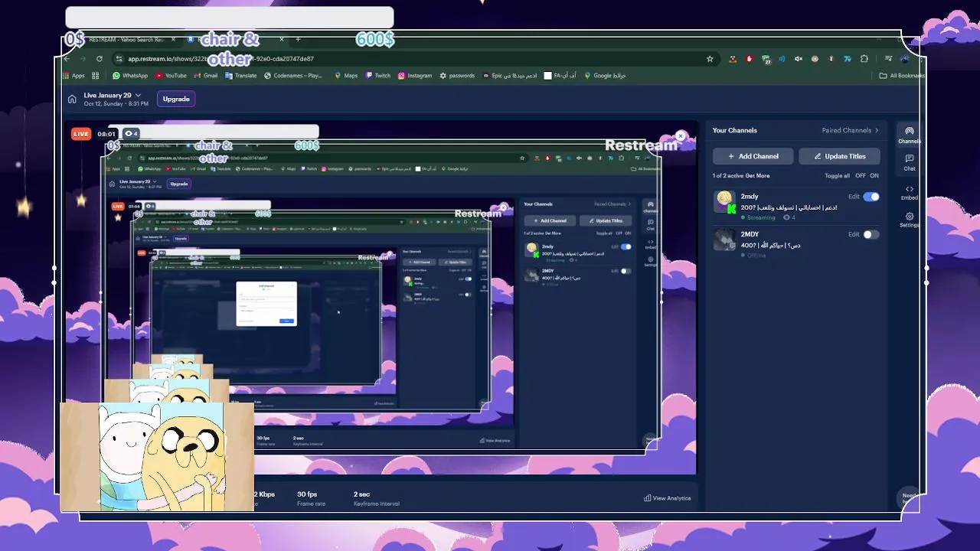Viewport: 980px width, 551px height.
Task: Turn all channels ON
Action: [x=874, y=175]
